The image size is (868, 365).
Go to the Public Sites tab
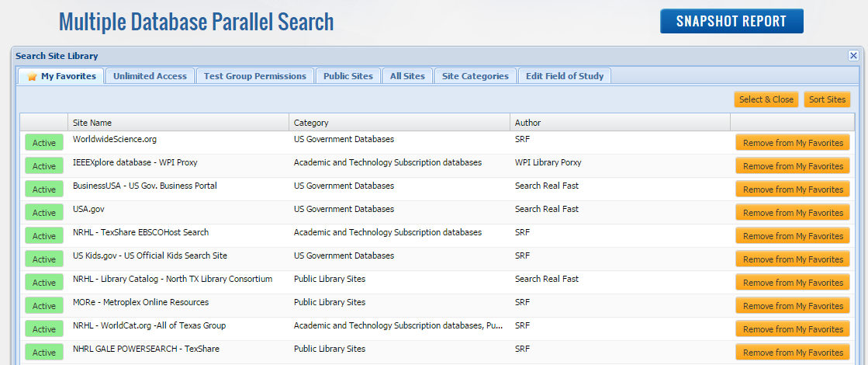pyautogui.click(x=348, y=76)
